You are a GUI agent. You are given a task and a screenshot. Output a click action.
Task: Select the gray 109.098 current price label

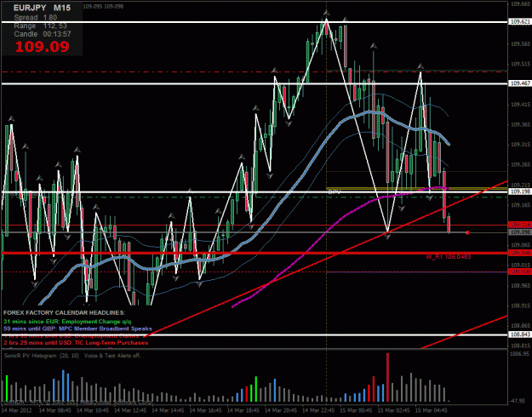pos(520,232)
